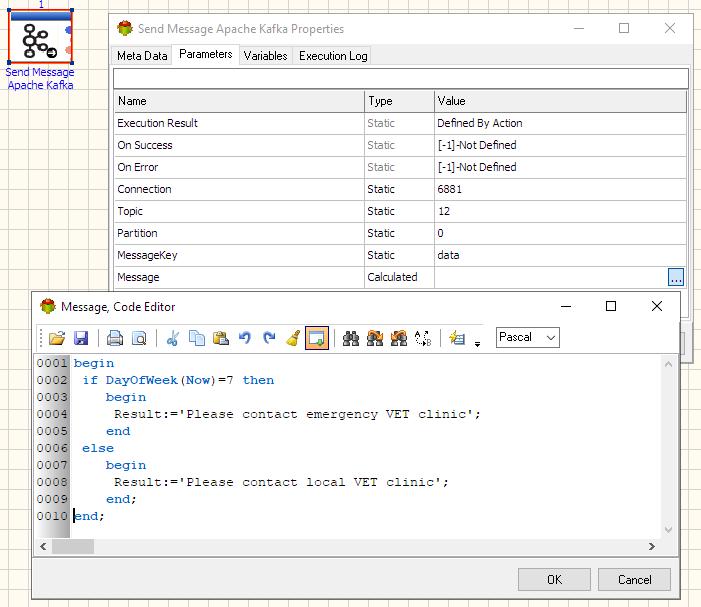Screen dimensions: 701x607
Task: Click the Value column header
Action: click(560, 101)
